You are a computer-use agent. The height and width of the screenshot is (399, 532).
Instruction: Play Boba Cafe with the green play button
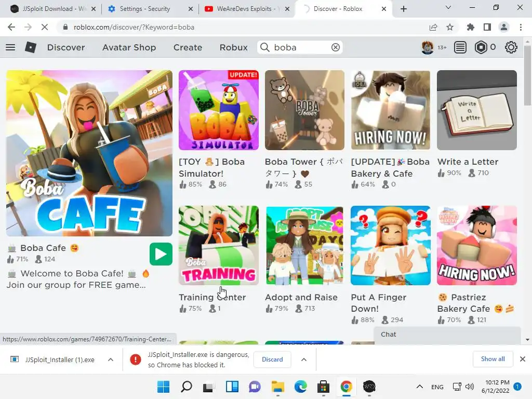click(161, 254)
